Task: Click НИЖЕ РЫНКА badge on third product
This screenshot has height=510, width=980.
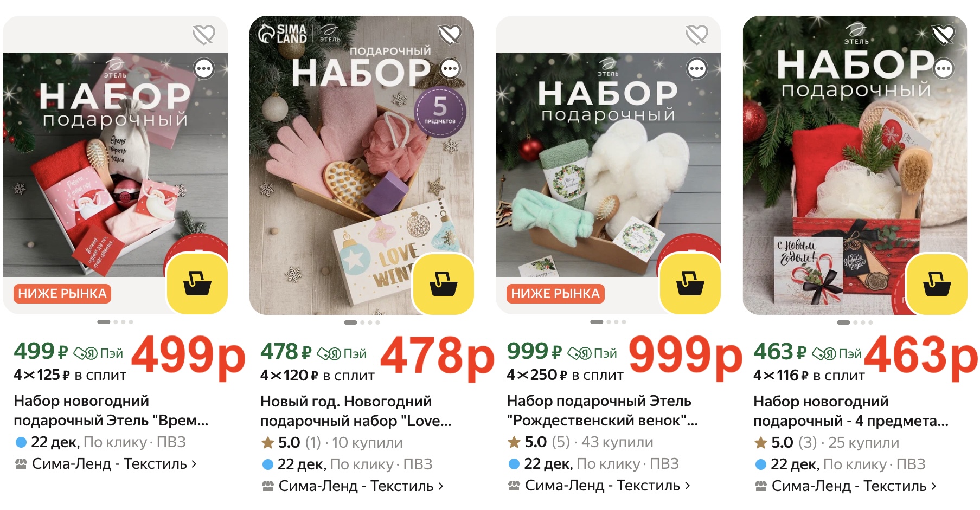Action: pos(555,294)
